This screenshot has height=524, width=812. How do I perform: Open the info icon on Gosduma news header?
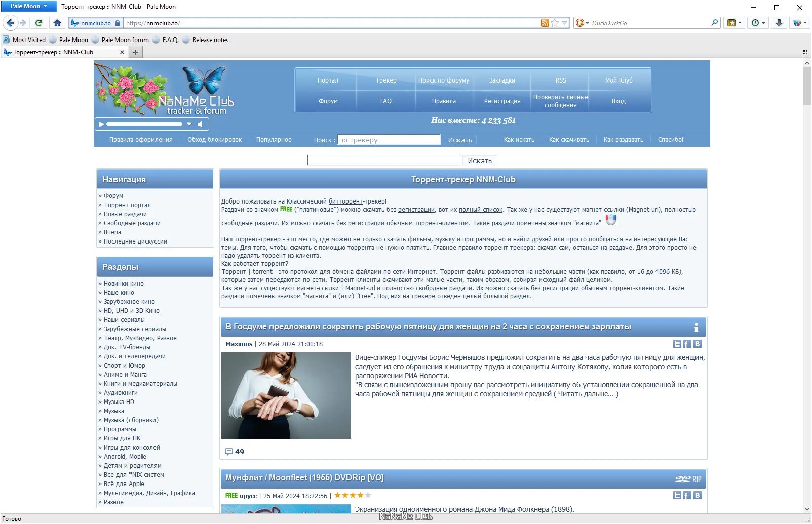[696, 327]
